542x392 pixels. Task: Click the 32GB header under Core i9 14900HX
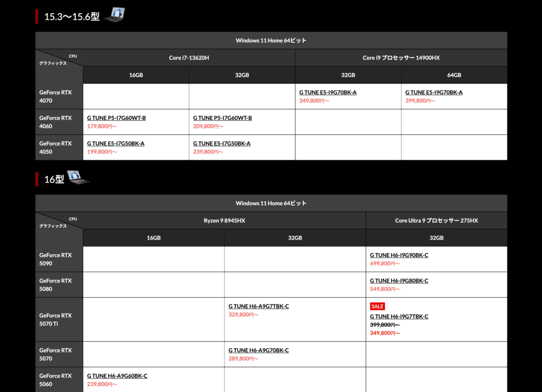coord(348,75)
